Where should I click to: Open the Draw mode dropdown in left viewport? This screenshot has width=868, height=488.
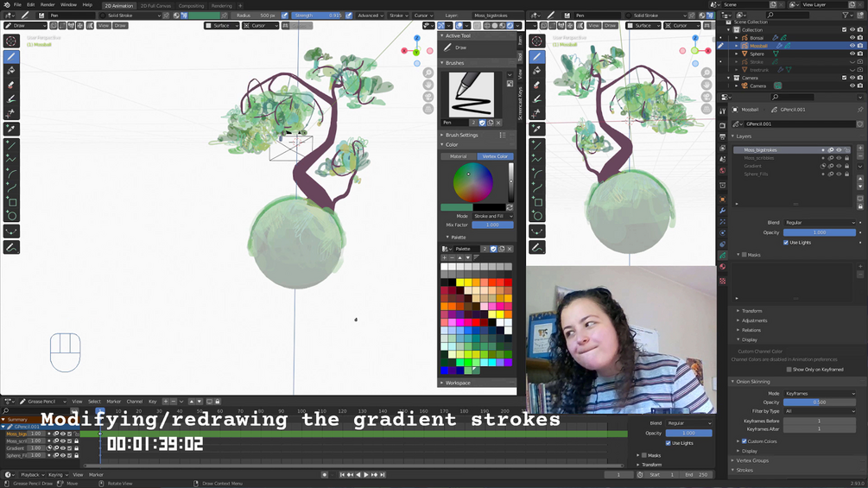[x=25, y=25]
